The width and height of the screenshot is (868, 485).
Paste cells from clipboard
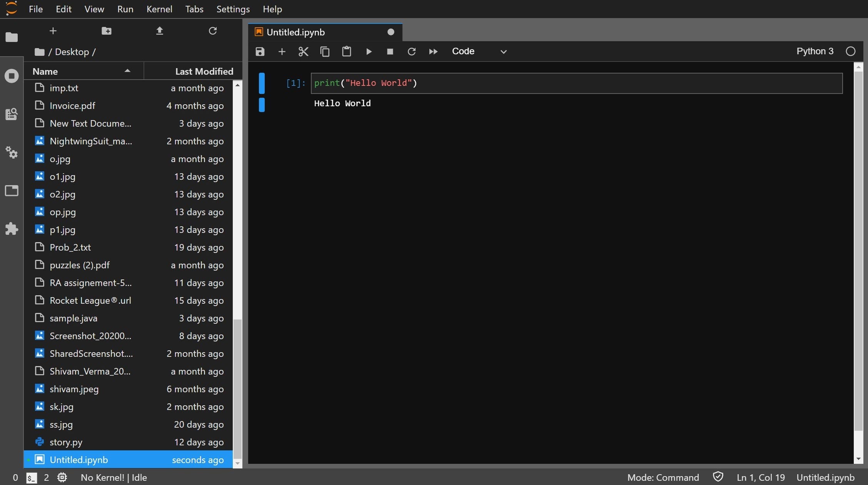coord(347,51)
